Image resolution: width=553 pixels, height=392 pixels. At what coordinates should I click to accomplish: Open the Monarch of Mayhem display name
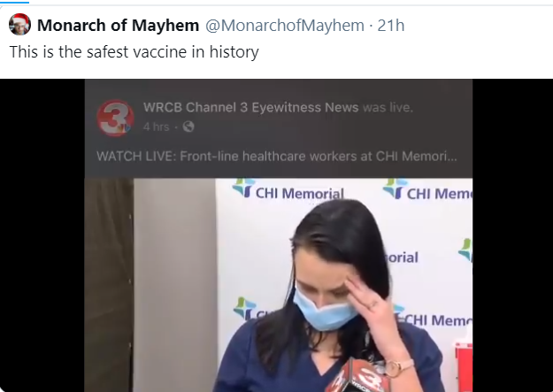tap(119, 26)
